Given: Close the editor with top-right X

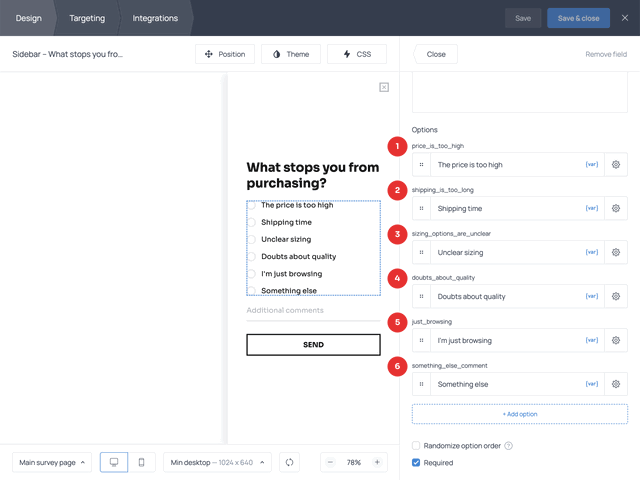Looking at the screenshot, I should tap(624, 18).
